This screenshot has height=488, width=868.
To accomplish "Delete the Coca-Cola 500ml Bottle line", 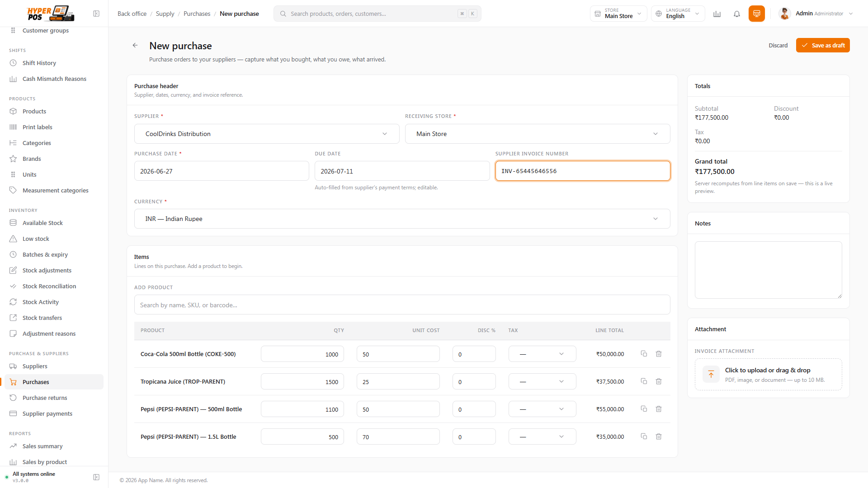I will 659,354.
